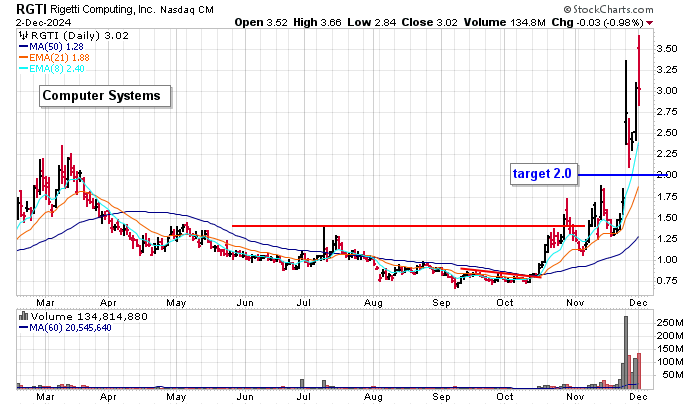Image resolution: width=700 pixels, height=405 pixels.
Task: Click the 'Volume 134.8M' header value
Action: 504,22
